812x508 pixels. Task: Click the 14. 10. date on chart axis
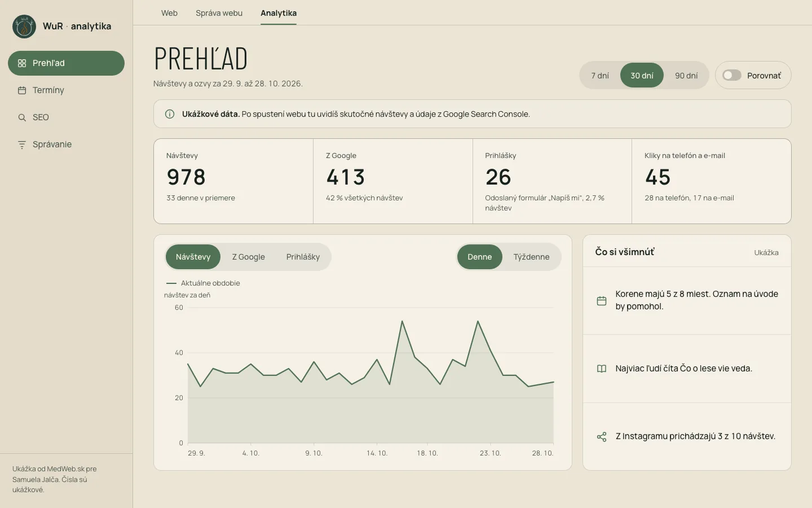[x=377, y=453]
